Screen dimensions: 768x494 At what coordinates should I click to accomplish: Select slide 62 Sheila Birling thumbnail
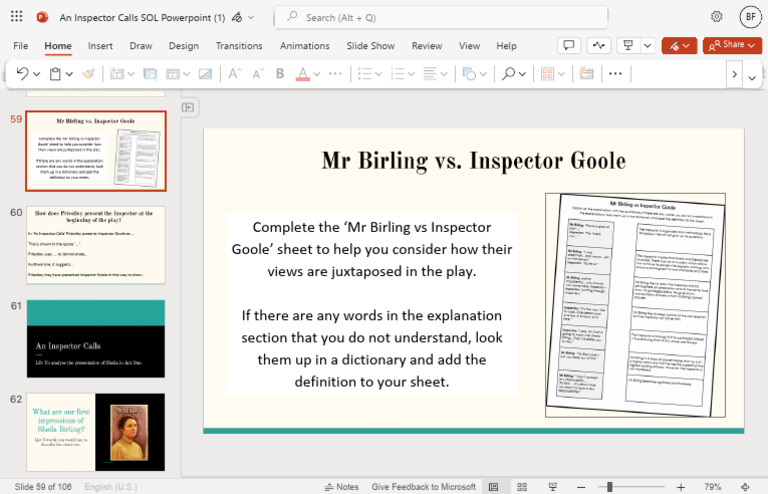96,432
